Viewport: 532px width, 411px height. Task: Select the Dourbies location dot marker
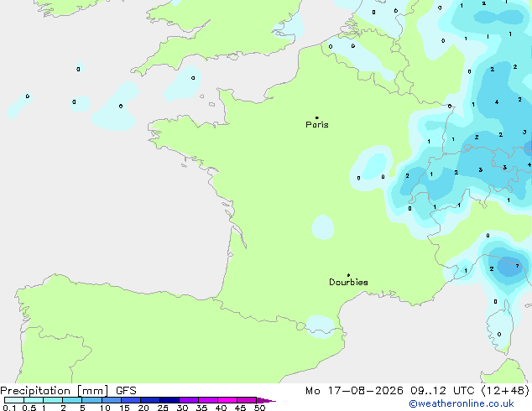click(x=348, y=275)
